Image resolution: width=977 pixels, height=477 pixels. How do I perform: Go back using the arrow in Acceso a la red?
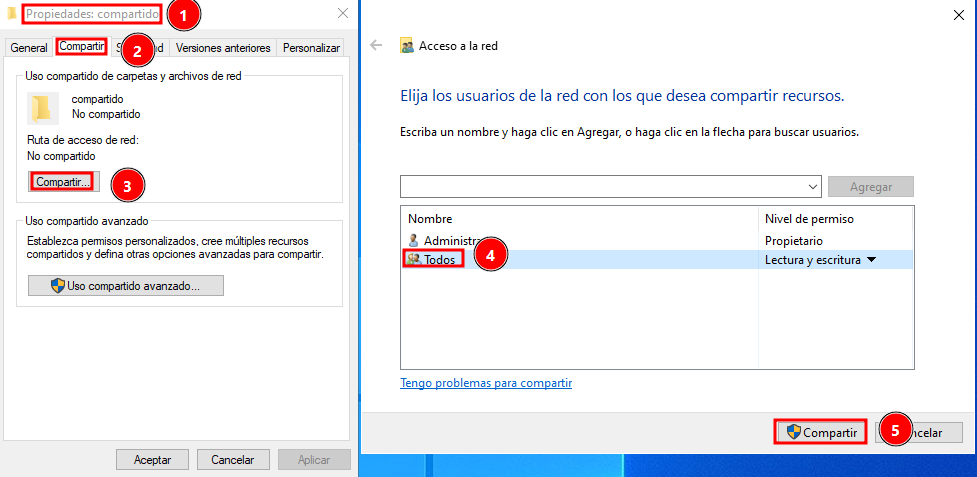point(376,45)
